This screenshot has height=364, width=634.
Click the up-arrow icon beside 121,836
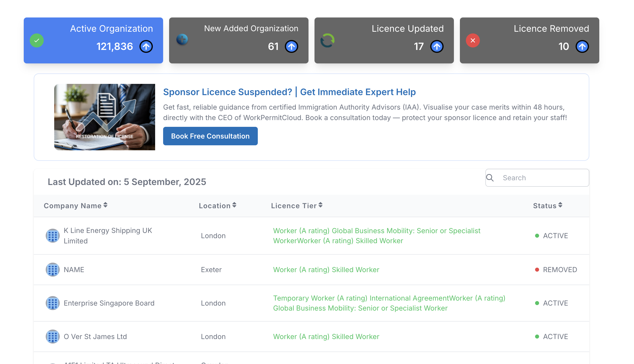pyautogui.click(x=146, y=46)
